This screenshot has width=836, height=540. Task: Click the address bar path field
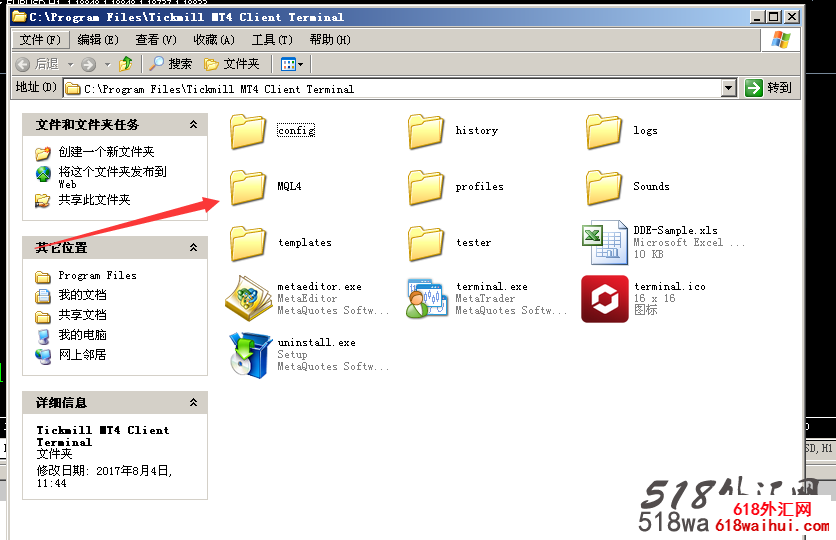pos(392,88)
